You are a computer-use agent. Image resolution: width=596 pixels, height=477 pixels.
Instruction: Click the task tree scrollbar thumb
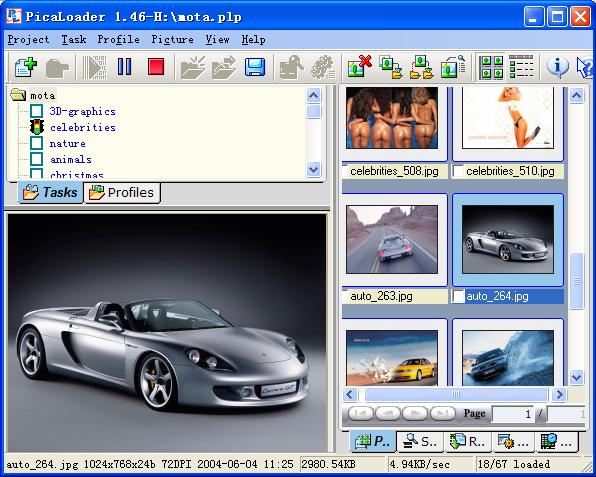point(314,111)
